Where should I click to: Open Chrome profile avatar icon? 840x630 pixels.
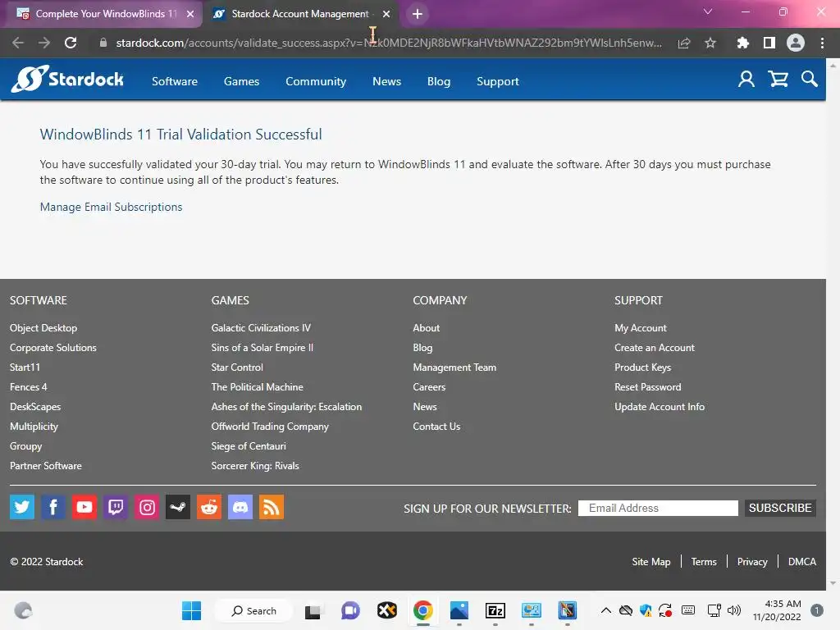(x=796, y=43)
